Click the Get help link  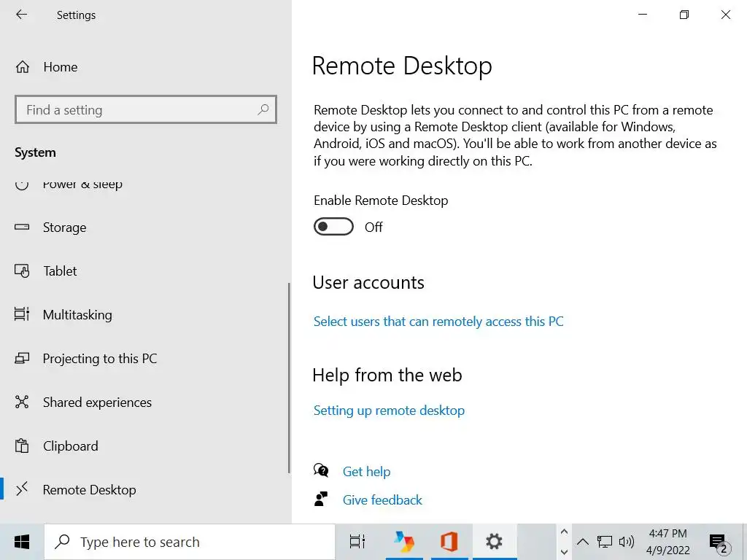(x=366, y=472)
